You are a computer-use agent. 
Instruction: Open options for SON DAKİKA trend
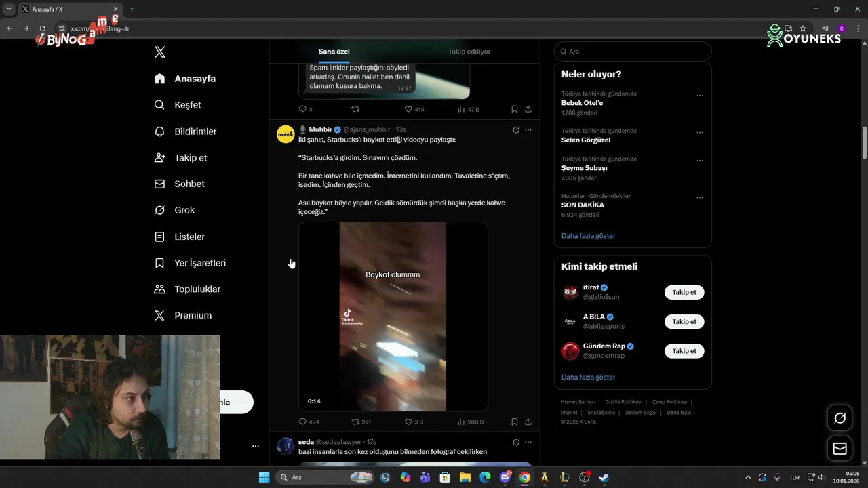pos(700,198)
